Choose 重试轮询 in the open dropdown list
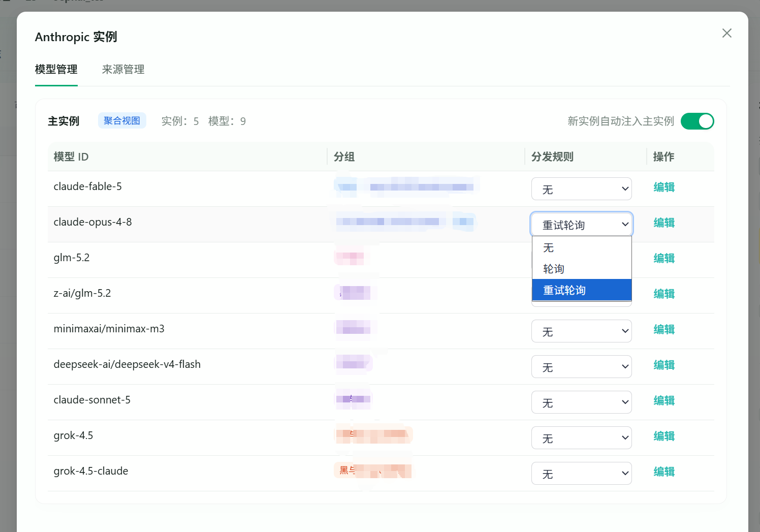 point(582,290)
